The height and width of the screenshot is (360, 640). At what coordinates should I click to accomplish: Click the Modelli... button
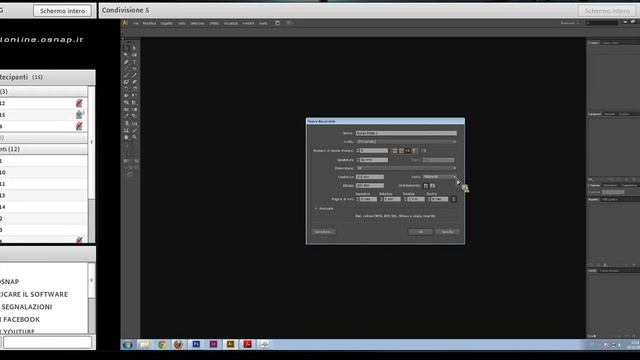pyautogui.click(x=323, y=231)
